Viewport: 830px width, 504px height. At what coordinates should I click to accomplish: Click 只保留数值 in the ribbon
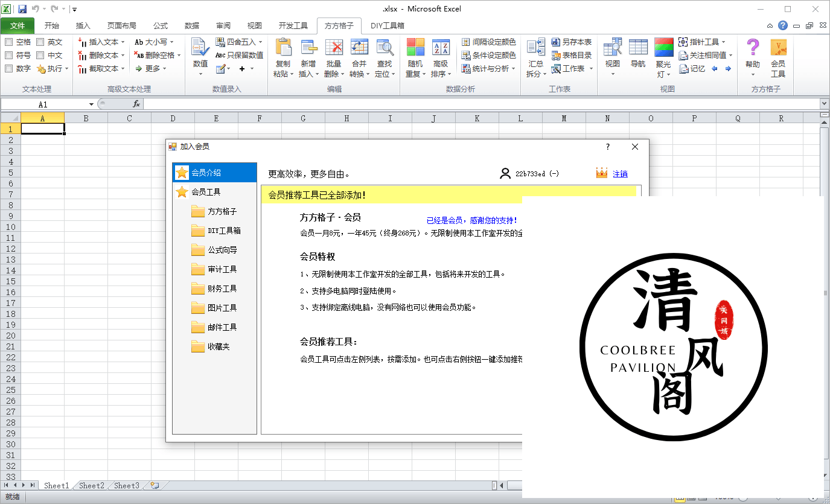click(x=240, y=55)
